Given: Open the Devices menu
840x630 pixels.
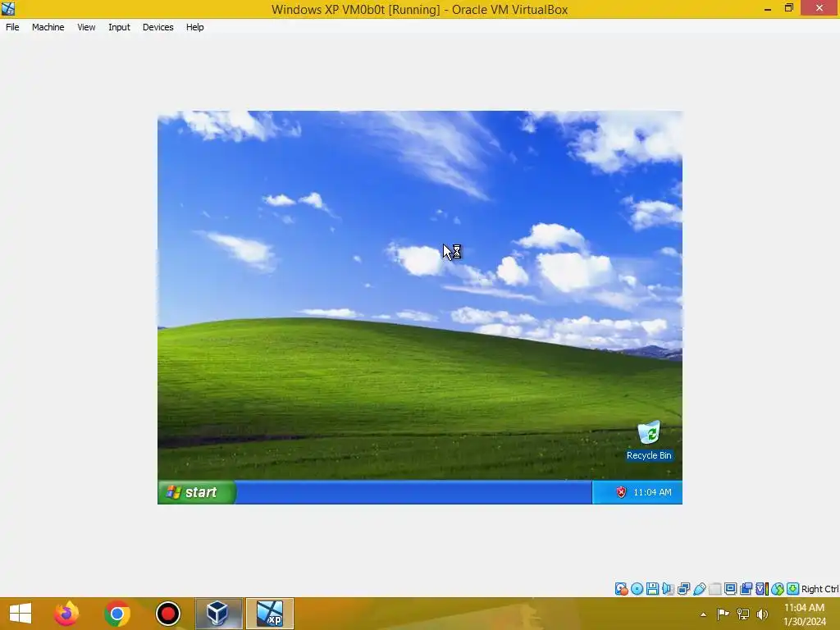Looking at the screenshot, I should [157, 27].
